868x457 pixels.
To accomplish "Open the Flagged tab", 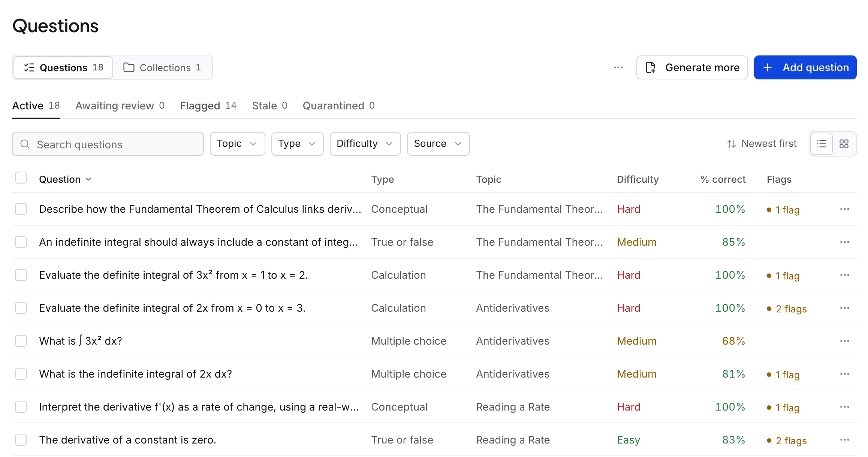I will [x=208, y=106].
